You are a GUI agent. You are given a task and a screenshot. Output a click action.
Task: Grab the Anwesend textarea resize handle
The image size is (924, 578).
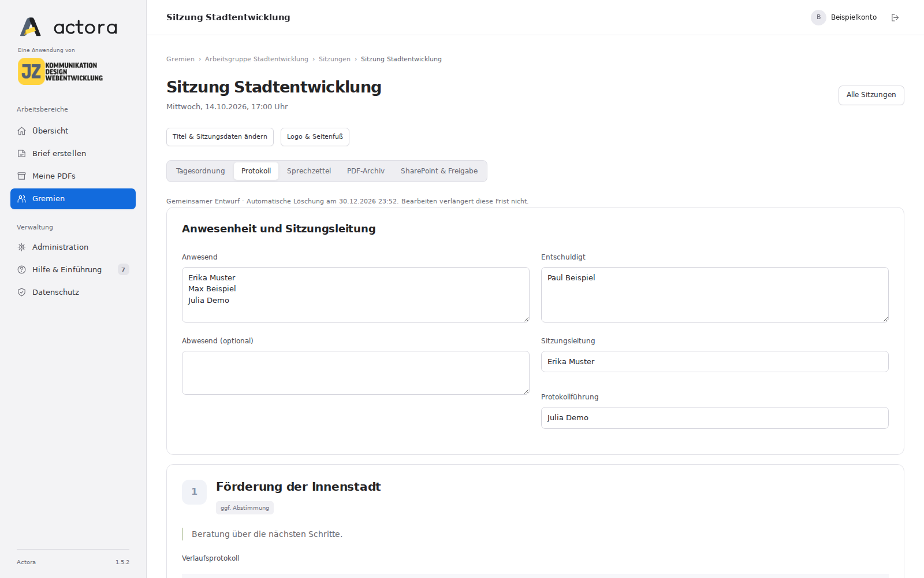[x=526, y=319]
